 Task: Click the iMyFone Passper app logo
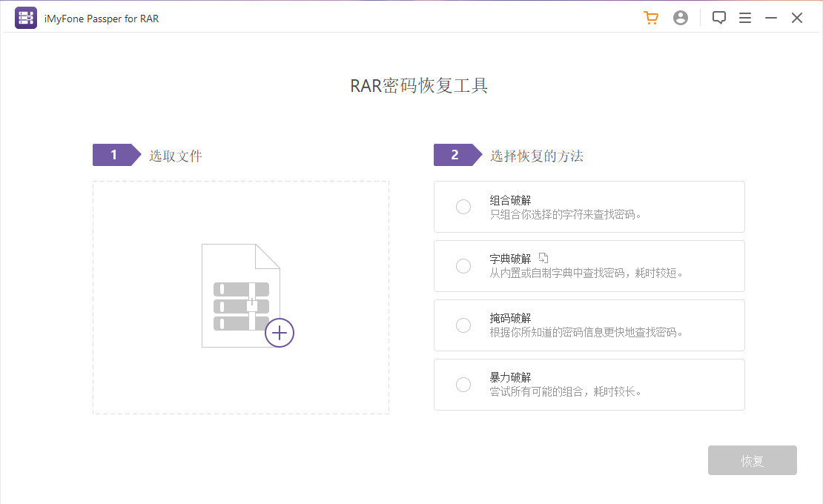click(26, 19)
